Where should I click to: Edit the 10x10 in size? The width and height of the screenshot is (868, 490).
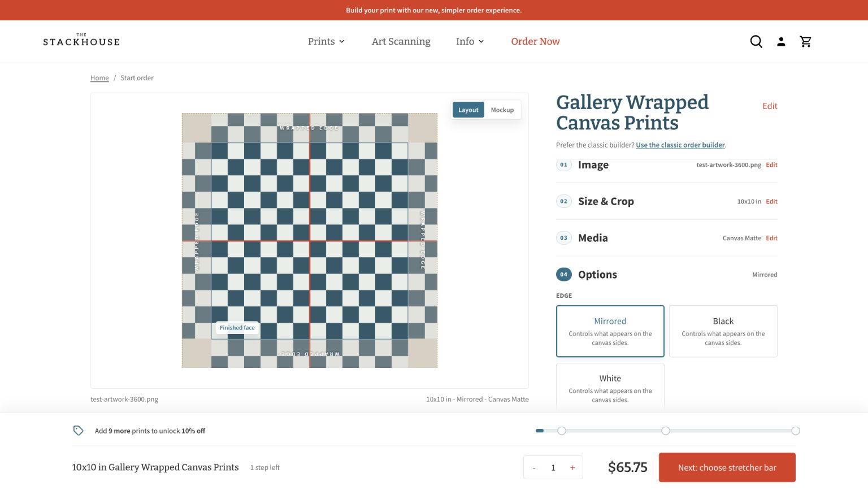point(771,201)
